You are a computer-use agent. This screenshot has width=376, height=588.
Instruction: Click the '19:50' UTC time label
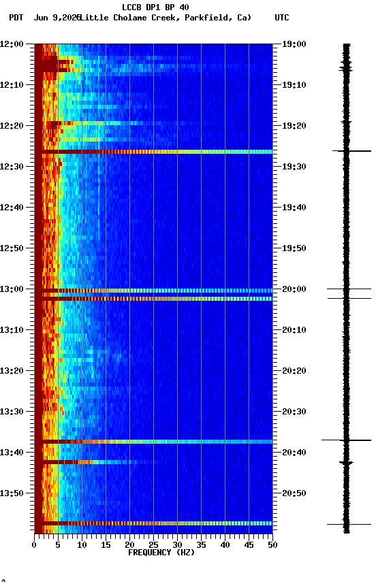point(294,248)
